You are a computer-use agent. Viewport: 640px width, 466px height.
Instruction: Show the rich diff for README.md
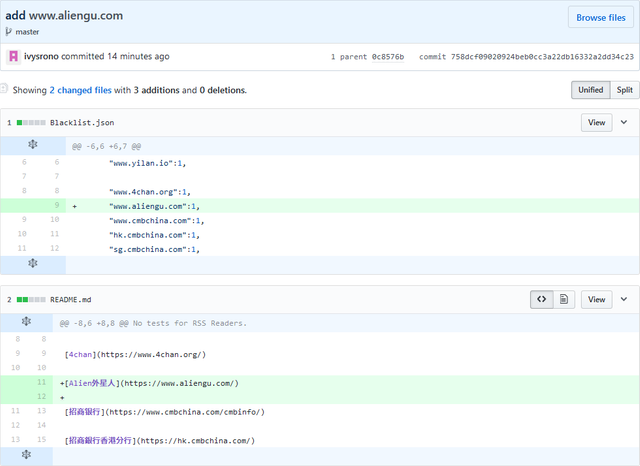[x=564, y=299]
